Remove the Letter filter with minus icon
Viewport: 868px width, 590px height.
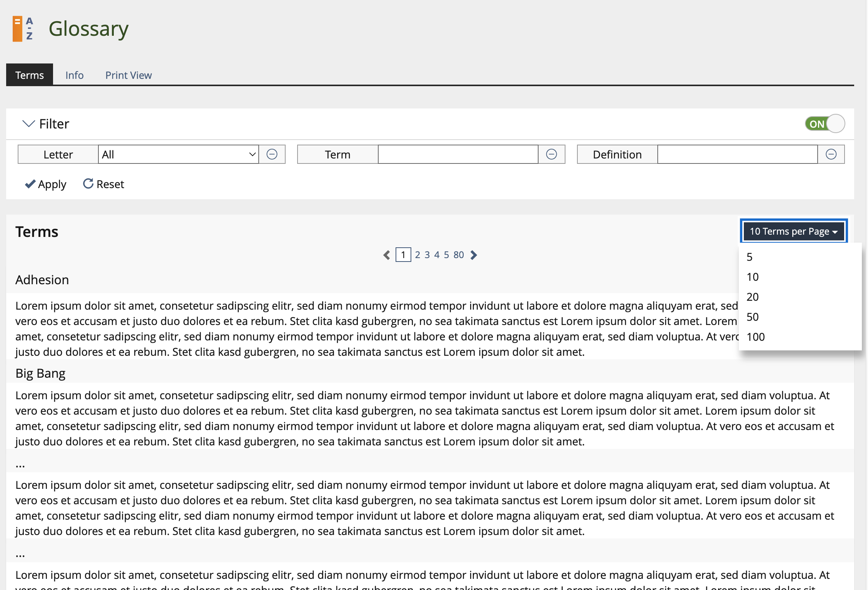pos(272,154)
